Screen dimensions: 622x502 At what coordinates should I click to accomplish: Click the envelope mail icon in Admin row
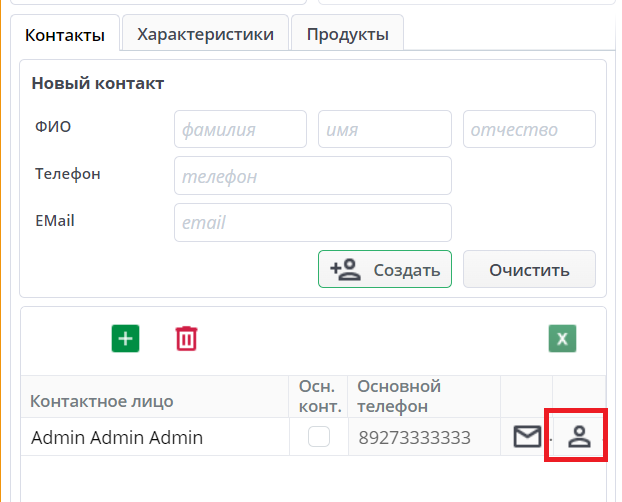527,436
